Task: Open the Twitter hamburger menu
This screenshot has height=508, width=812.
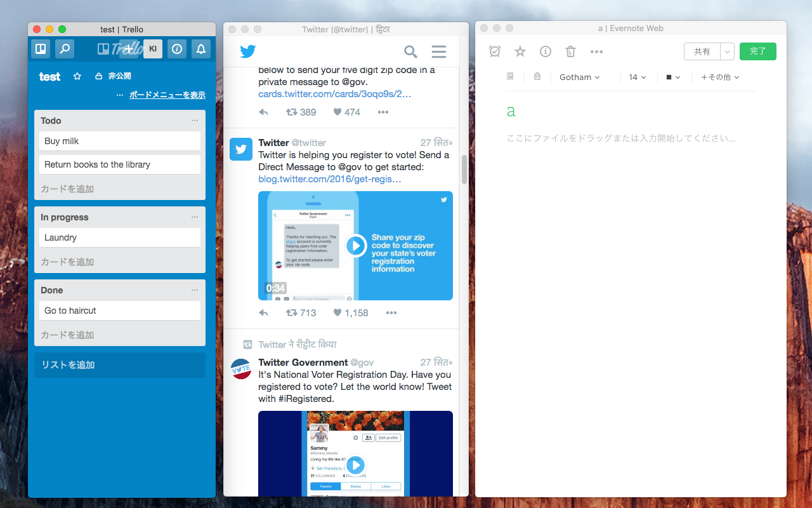Action: coord(439,51)
